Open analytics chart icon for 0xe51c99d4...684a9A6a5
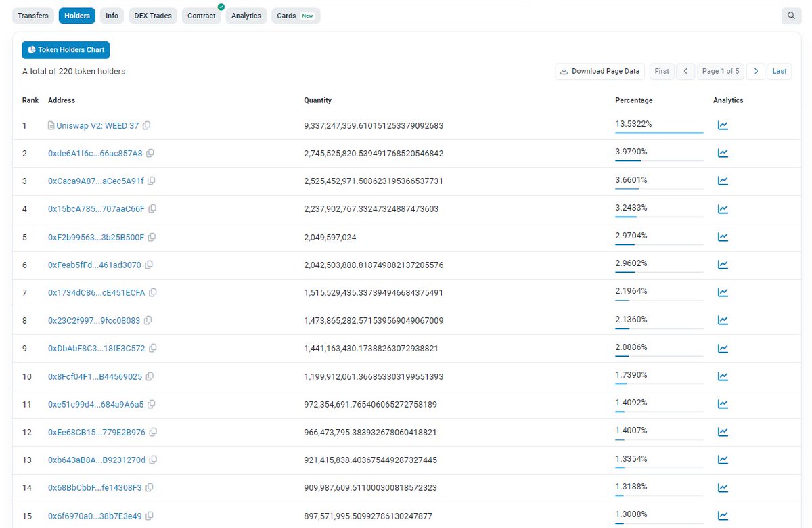 point(723,404)
